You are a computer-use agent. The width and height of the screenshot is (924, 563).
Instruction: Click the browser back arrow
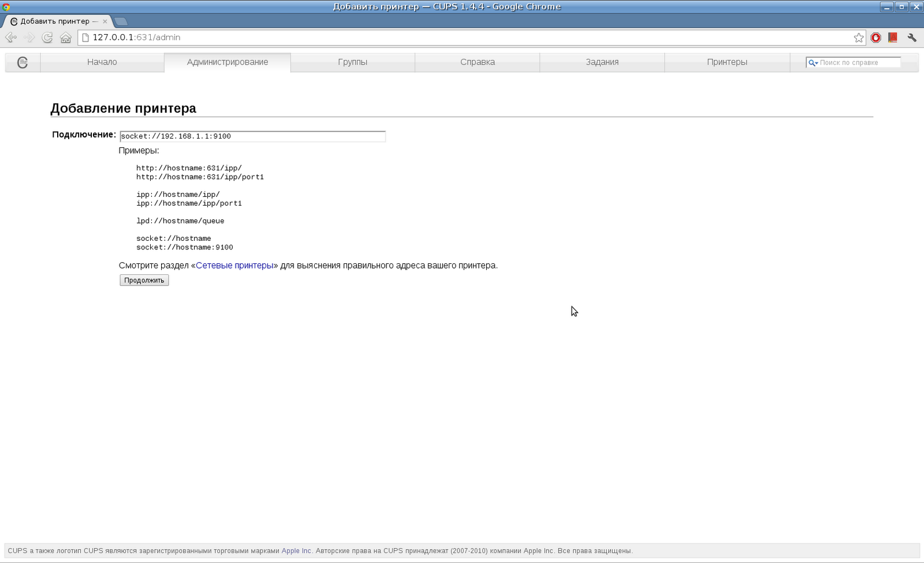point(11,38)
